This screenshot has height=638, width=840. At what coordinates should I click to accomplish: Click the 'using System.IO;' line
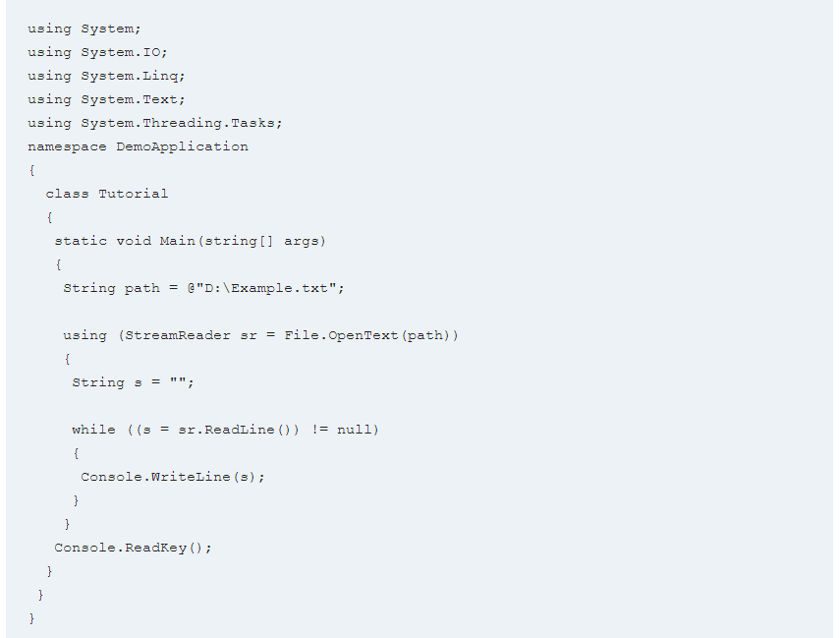98,52
